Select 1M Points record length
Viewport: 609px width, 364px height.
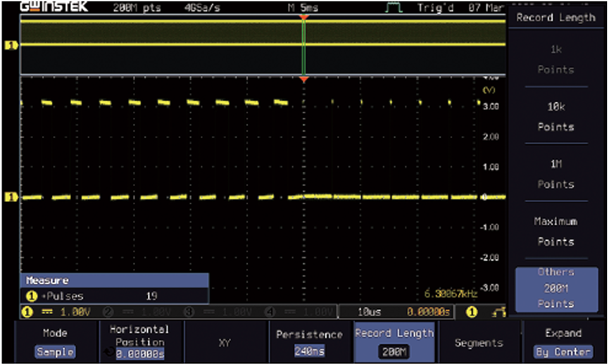tap(555, 173)
